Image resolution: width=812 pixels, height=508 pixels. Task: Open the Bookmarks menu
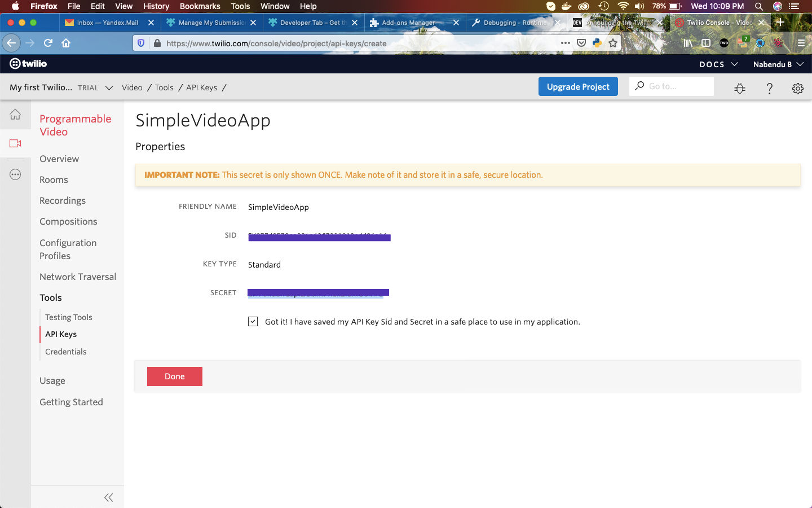(200, 6)
